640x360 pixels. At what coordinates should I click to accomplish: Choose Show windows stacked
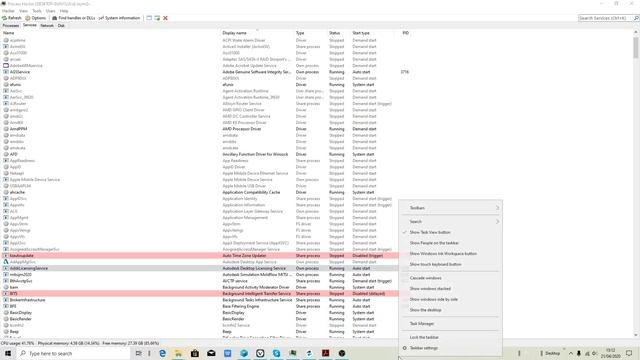(451, 289)
